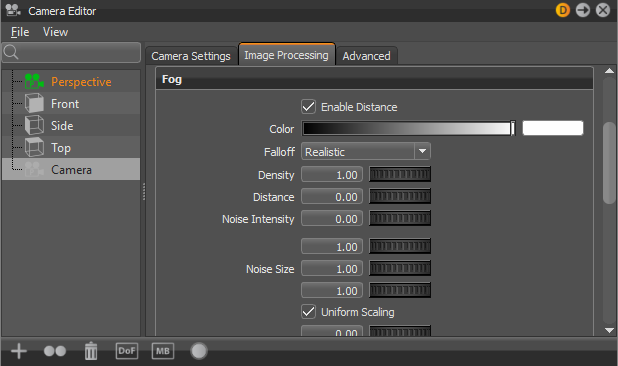618x366 pixels.
Task: Toggle the DoF depth of field button
Action: (127, 351)
